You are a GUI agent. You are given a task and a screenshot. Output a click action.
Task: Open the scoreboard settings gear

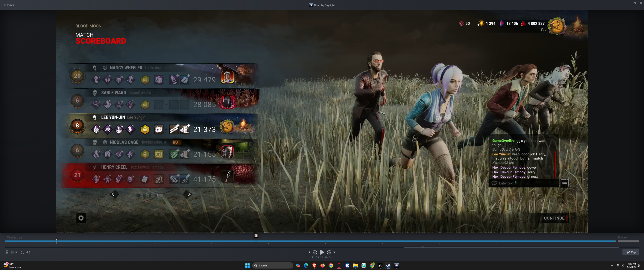[81, 218]
